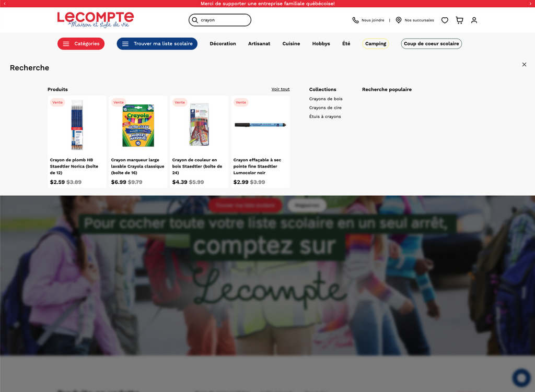Open the Camping category pill
Screen dimensions: 535x392
tap(375, 44)
